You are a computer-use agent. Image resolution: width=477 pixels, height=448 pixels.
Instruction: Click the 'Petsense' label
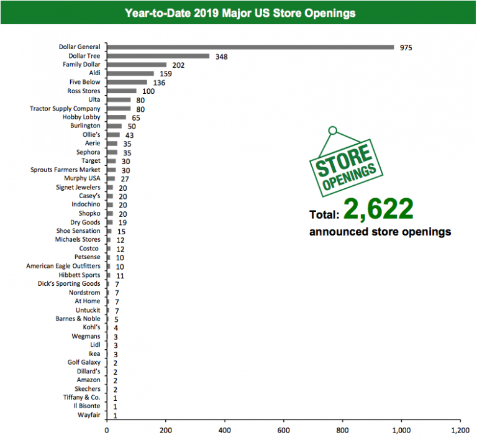[88, 257]
